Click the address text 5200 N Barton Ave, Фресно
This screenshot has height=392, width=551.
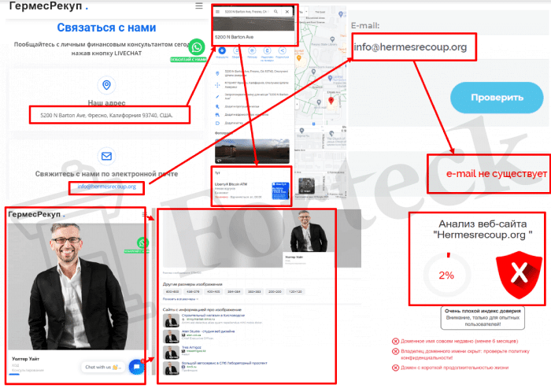click(106, 115)
